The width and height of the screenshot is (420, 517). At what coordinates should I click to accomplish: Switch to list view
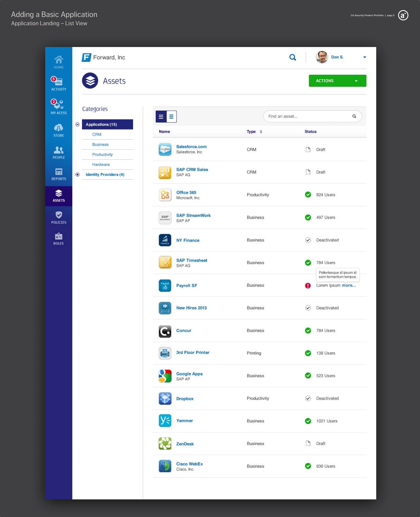pyautogui.click(x=161, y=117)
